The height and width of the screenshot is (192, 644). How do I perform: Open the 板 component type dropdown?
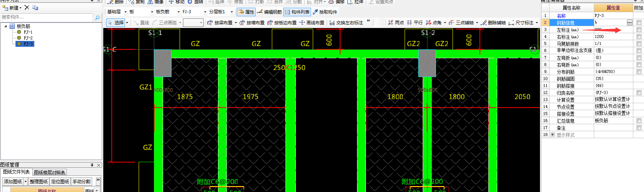tap(152, 12)
